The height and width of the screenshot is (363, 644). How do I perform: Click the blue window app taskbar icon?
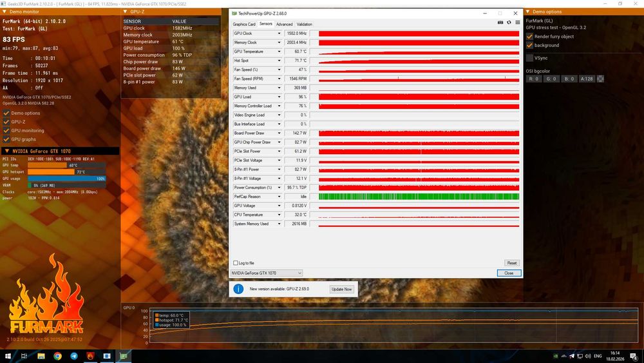point(107,356)
